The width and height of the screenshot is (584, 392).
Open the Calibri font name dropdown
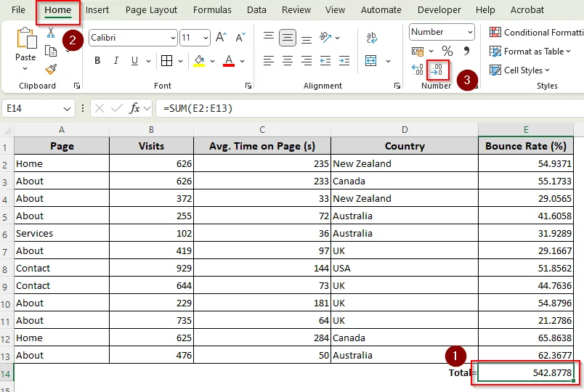pos(173,38)
